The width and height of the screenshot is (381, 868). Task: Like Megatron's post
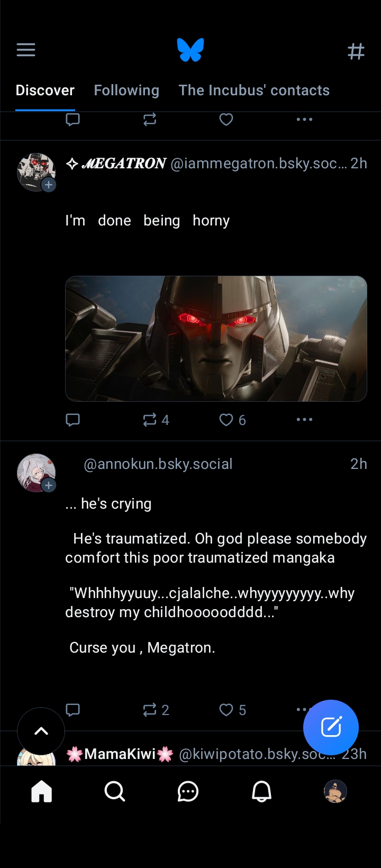(226, 420)
